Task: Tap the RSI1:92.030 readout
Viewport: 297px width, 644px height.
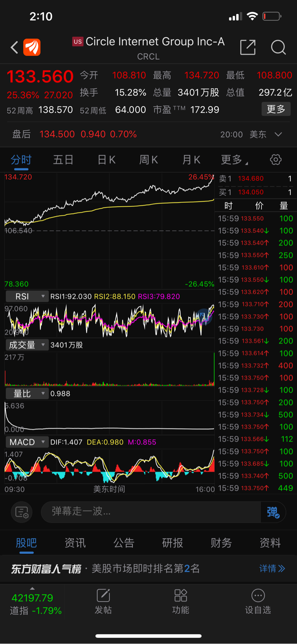Action: 71,296
